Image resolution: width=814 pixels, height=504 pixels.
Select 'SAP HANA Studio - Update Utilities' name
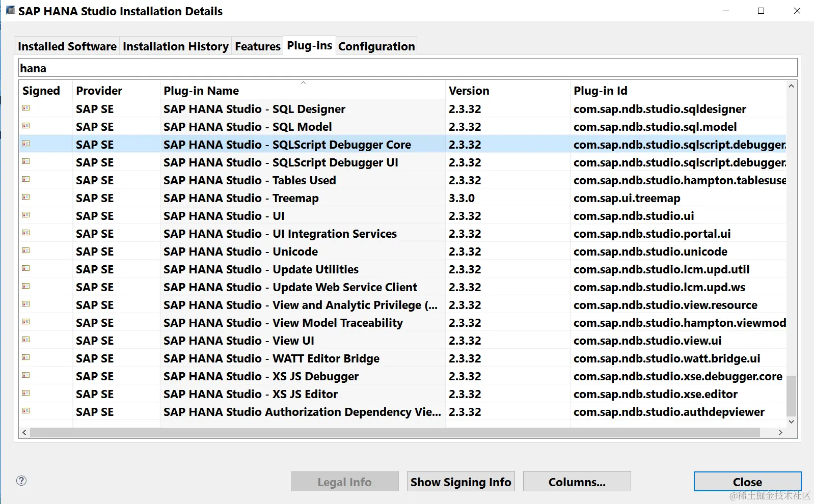(x=261, y=269)
